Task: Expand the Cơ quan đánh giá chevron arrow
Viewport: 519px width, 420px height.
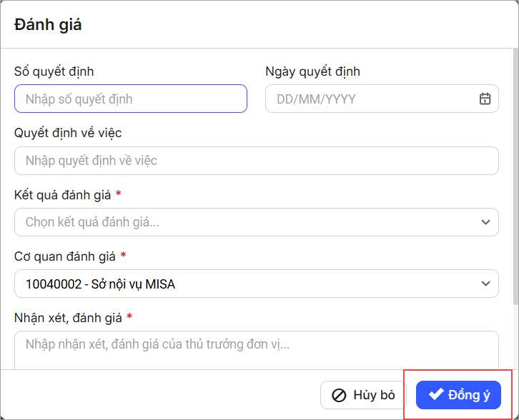Action: 485,284
